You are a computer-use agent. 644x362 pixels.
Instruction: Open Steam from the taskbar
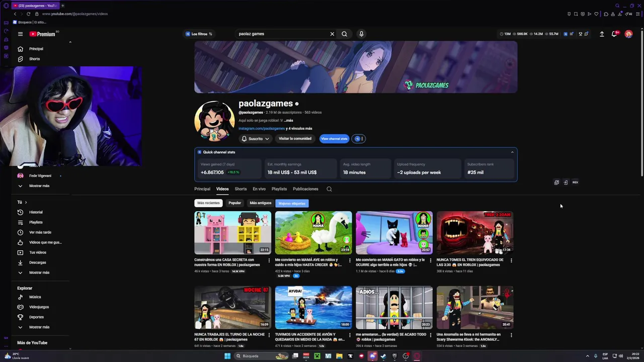[383, 356]
